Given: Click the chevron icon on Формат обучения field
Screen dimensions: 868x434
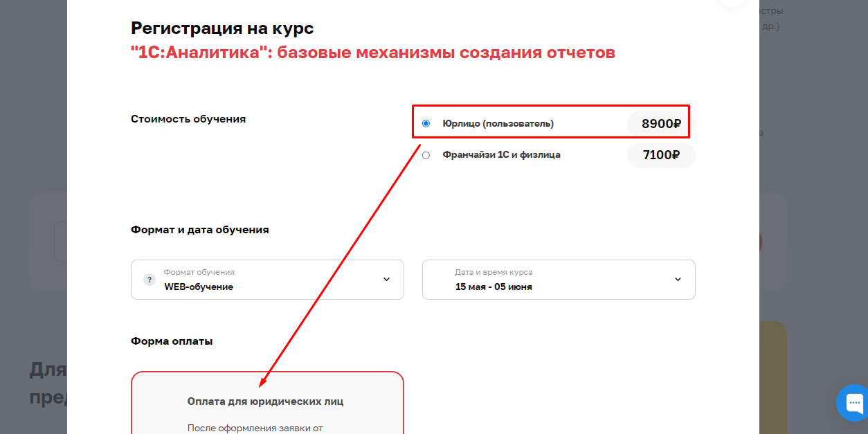Looking at the screenshot, I should click(x=387, y=280).
